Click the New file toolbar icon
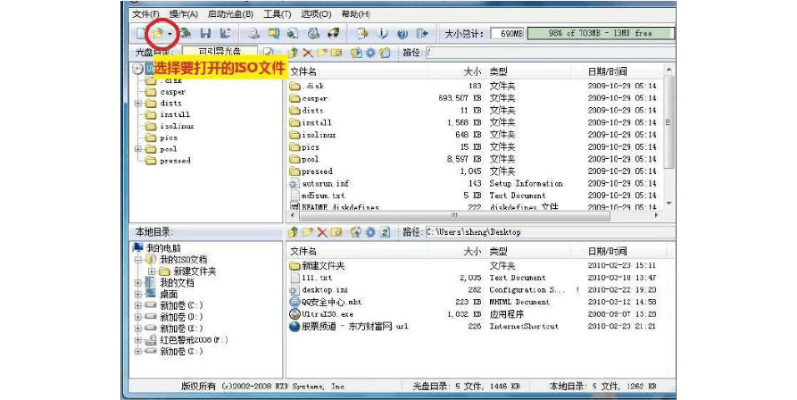Image resolution: width=797 pixels, height=400 pixels. coord(139,34)
